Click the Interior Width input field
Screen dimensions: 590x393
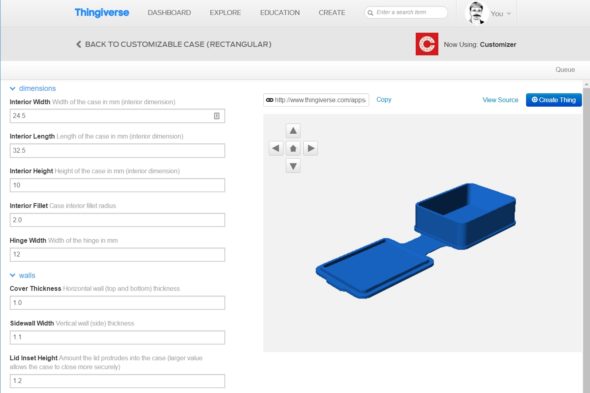tap(117, 116)
